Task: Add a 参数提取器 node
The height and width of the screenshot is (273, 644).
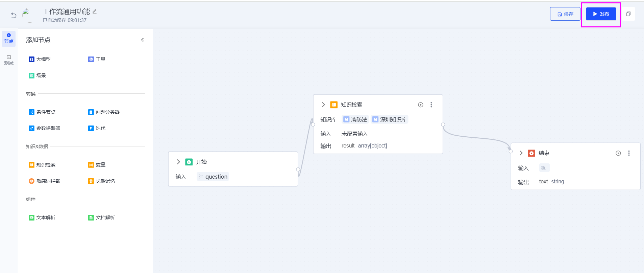Action: click(x=45, y=128)
